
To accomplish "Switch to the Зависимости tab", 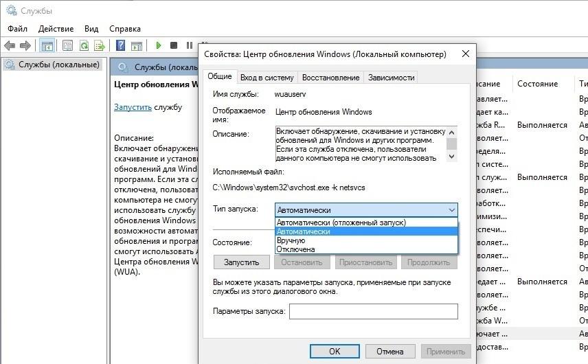I will [x=391, y=77].
